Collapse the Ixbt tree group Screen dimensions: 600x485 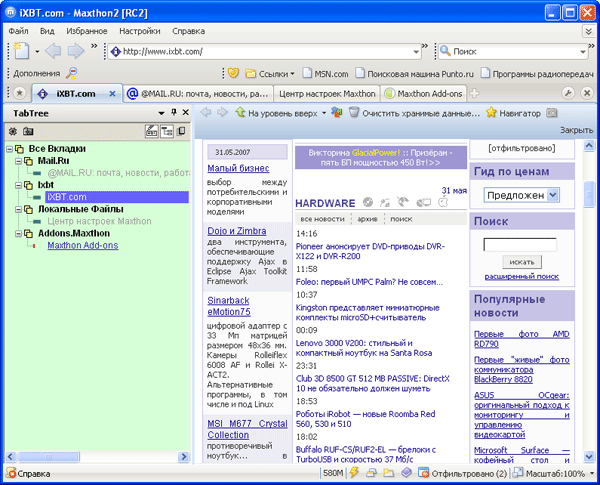pos(18,185)
